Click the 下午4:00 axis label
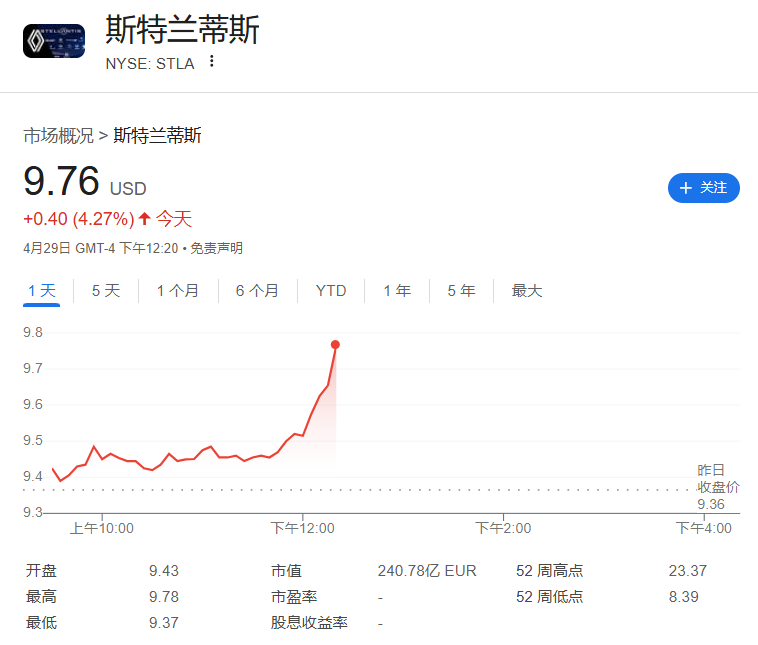Screen dimensions: 758x645 [704, 528]
